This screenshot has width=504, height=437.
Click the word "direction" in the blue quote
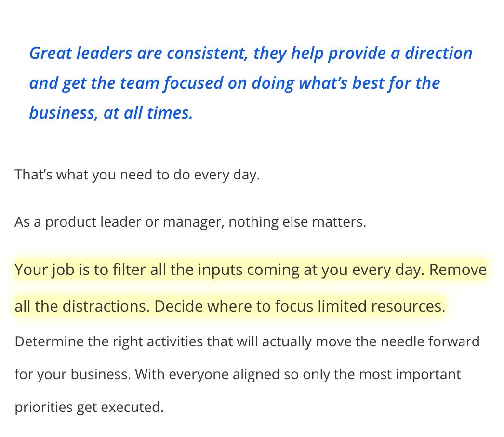pos(438,53)
